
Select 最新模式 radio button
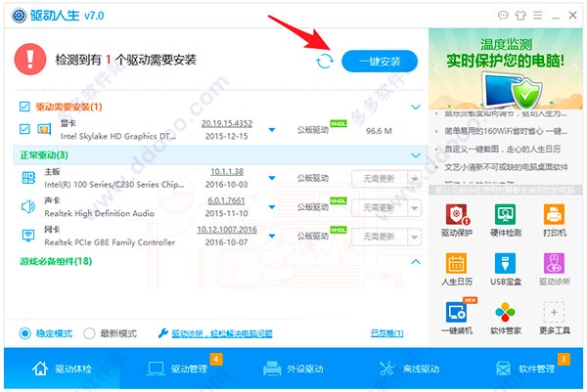click(x=89, y=333)
